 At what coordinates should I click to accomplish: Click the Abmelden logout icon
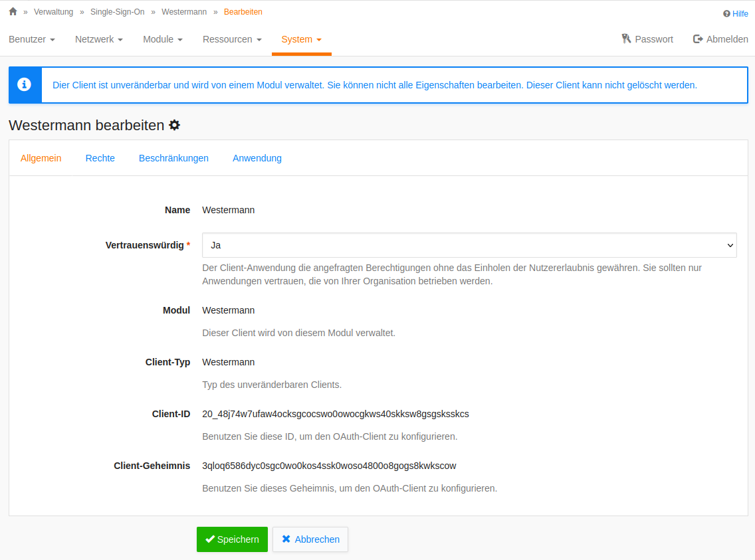point(698,39)
